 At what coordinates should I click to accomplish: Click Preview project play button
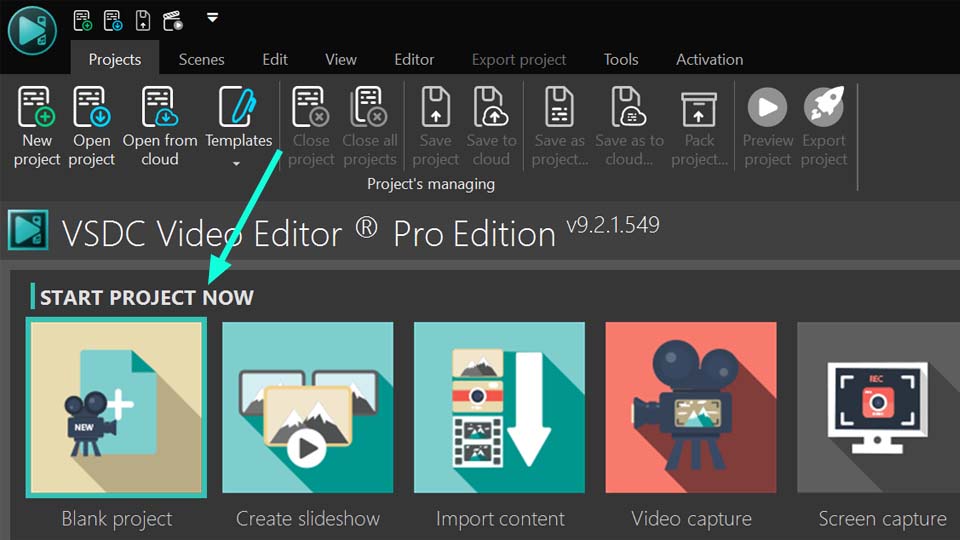(767, 107)
